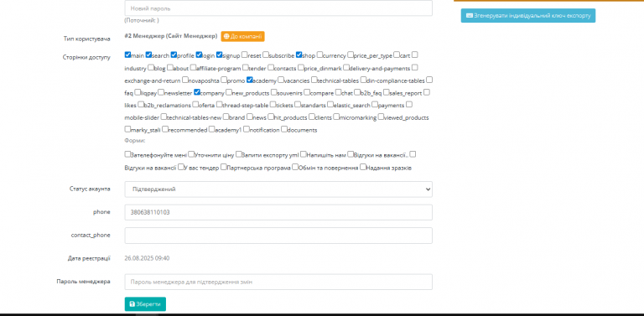Uncheck the checked academy checkbox

(x=249, y=80)
